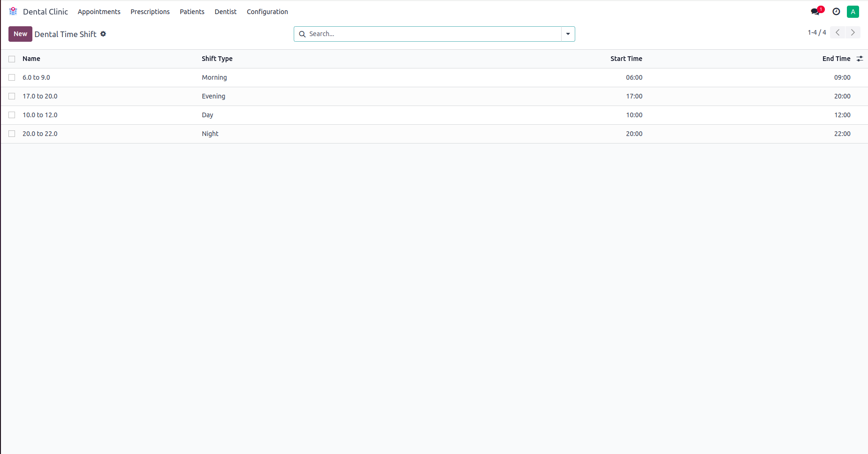Click the 1-4 / 4 pager counter
Image resolution: width=868 pixels, height=454 pixels.
tap(817, 32)
